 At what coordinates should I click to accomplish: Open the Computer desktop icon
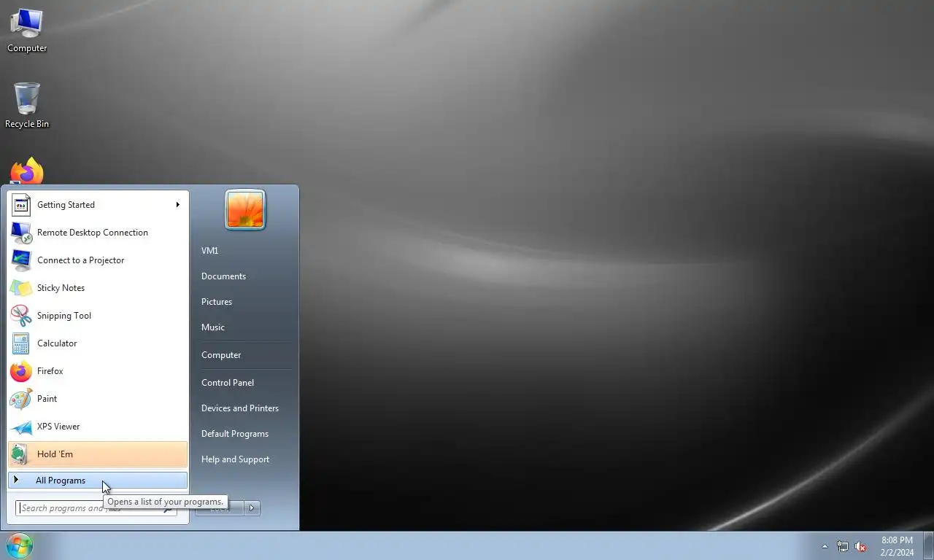pyautogui.click(x=27, y=31)
